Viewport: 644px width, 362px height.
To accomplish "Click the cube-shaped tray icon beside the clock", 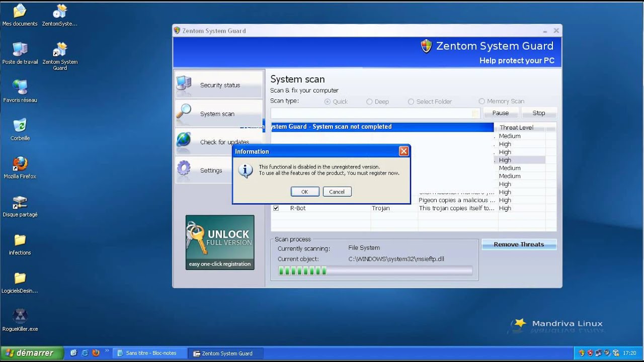I will click(615, 353).
